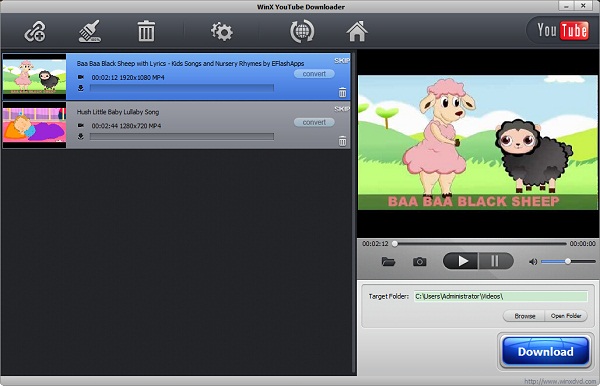Click the text '00:02:44 1280x720 MP4'
Screen dimensions: 600x386
(126, 126)
